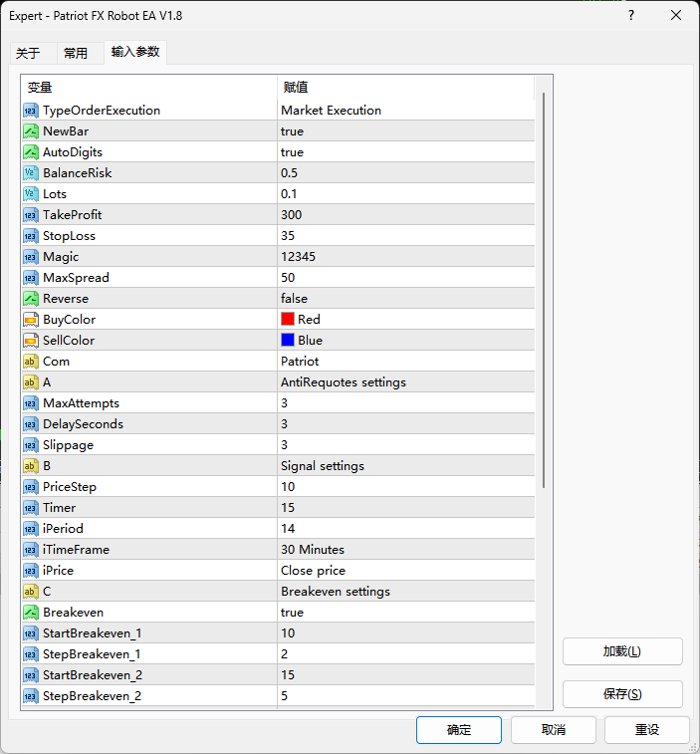Toggle the Breakeven true value
The width and height of the screenshot is (700, 754).
(x=405, y=613)
